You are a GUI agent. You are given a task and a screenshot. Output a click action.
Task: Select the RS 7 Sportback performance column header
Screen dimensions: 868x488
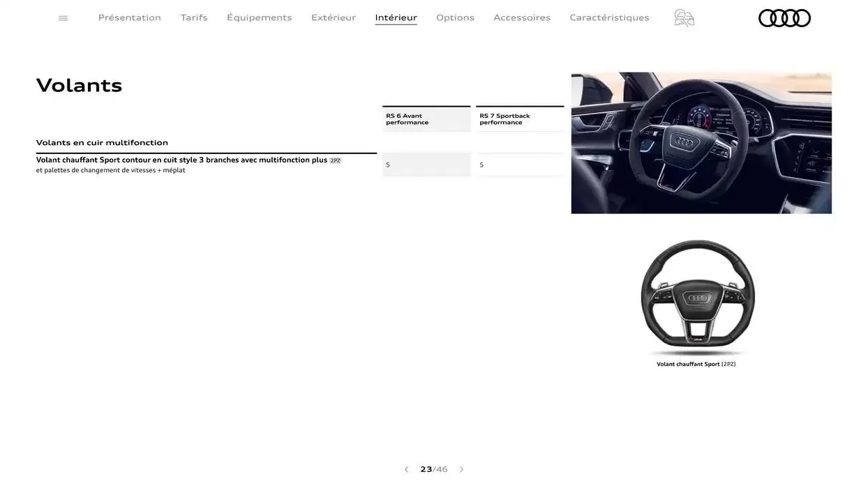(x=520, y=117)
